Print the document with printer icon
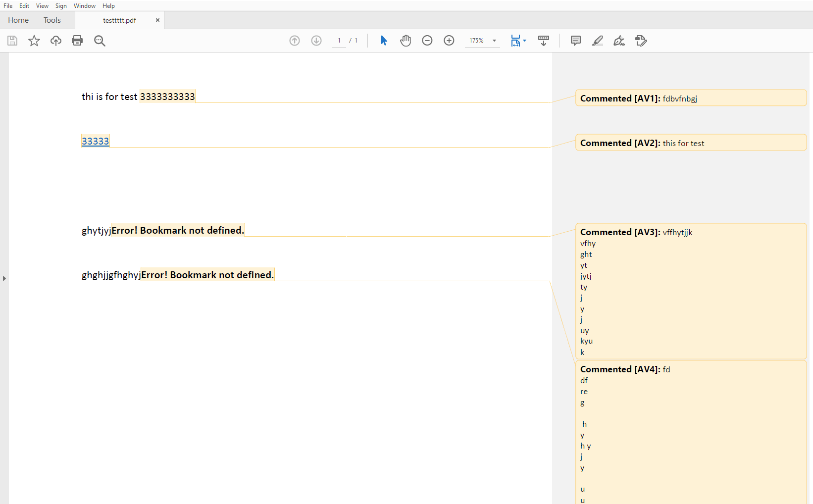This screenshot has height=504, width=813. pos(77,41)
